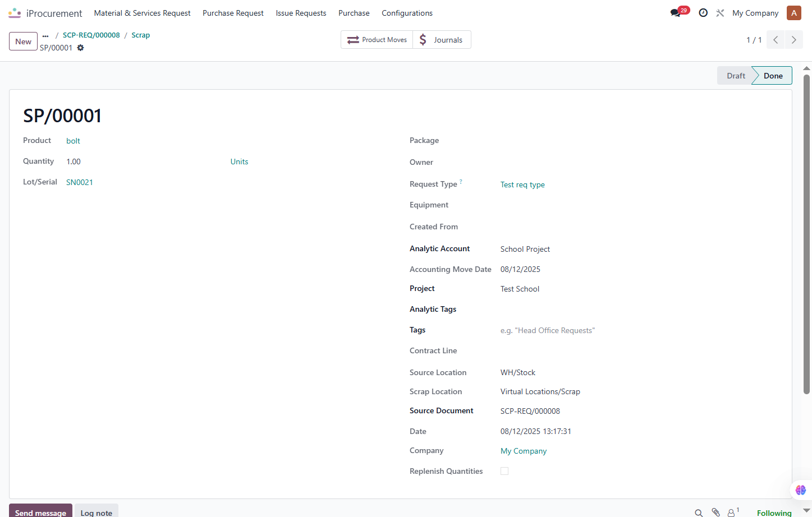Open the Configurations menu
The image size is (812, 517).
coord(407,13)
